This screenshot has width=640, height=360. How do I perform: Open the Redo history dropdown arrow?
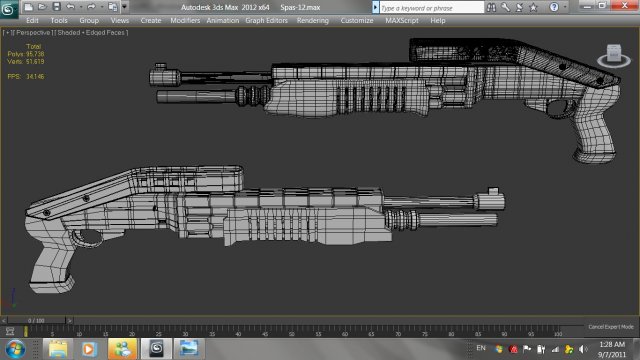(x=101, y=7)
